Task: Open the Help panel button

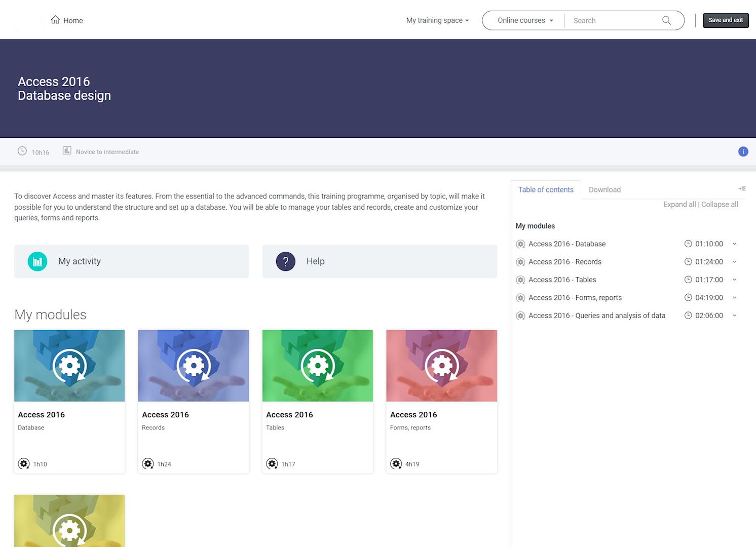Action: [x=380, y=261]
